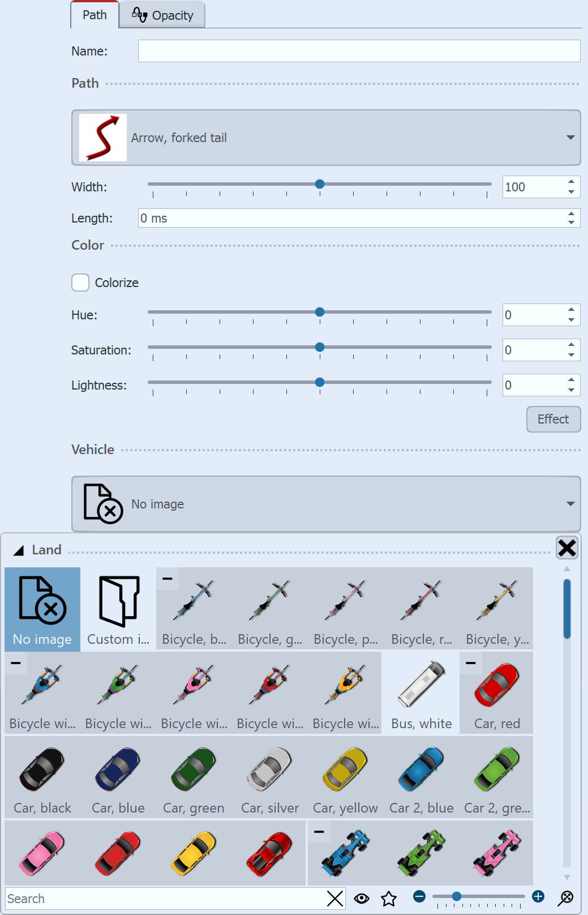Click the thumbnail size slider handle
This screenshot has height=915, width=588.
click(457, 896)
